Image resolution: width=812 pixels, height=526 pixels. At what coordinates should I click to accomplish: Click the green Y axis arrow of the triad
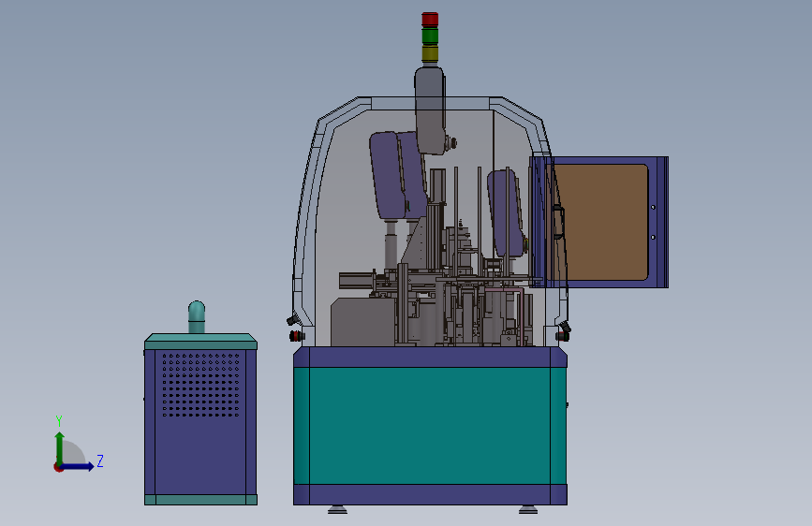pyautogui.click(x=60, y=447)
